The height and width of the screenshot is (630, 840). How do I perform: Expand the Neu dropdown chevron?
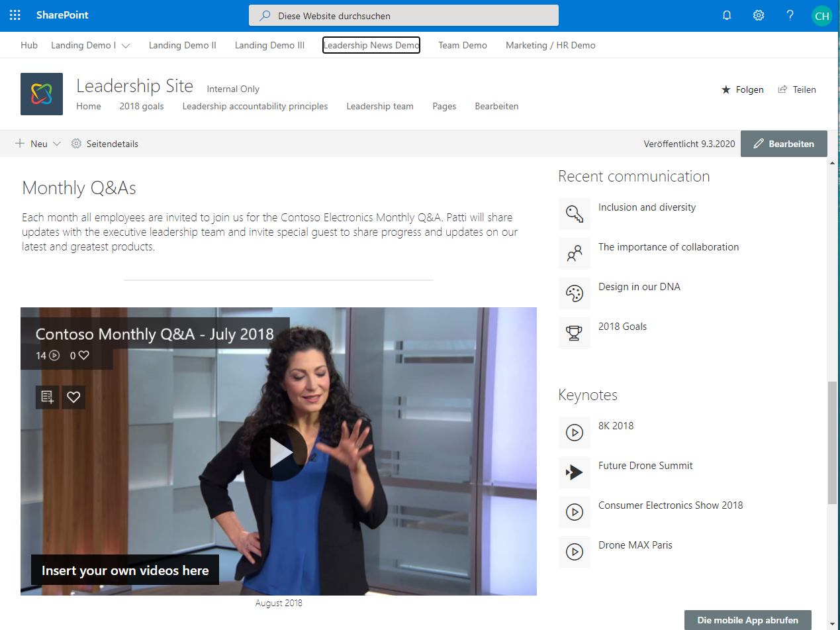[x=56, y=144]
